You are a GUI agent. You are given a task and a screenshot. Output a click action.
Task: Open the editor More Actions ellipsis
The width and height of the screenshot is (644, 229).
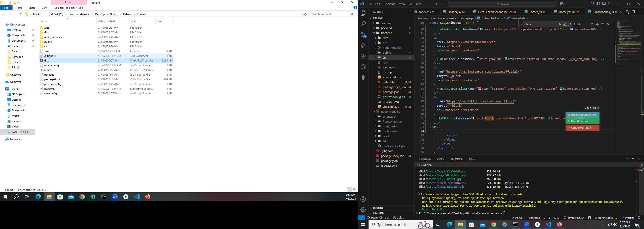(x=639, y=12)
